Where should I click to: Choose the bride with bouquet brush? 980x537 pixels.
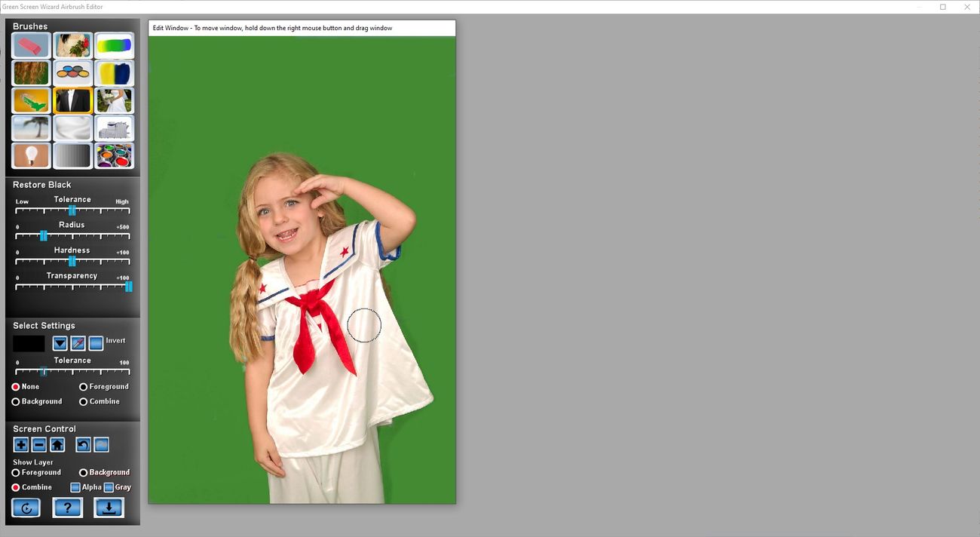[115, 101]
